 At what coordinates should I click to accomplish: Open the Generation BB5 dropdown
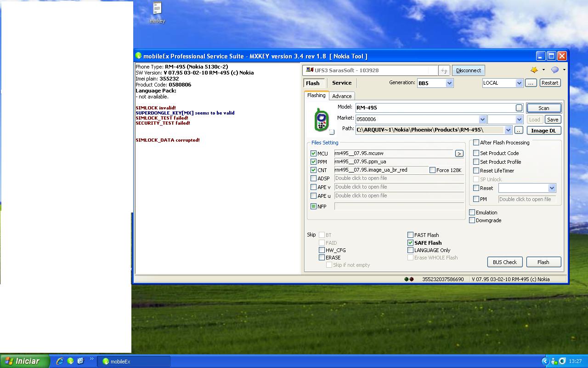pos(449,83)
